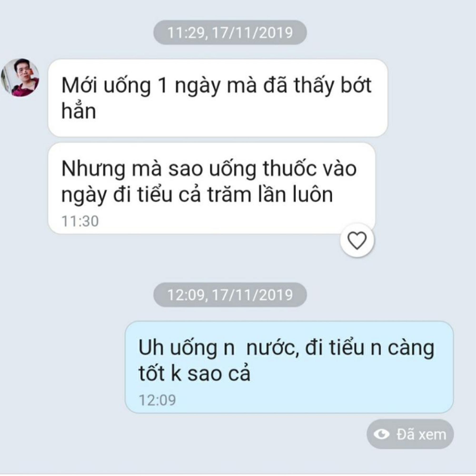Tap the word "luôn" in second bubble
Screen dimensions: 476x476
pyautogui.click(x=313, y=195)
